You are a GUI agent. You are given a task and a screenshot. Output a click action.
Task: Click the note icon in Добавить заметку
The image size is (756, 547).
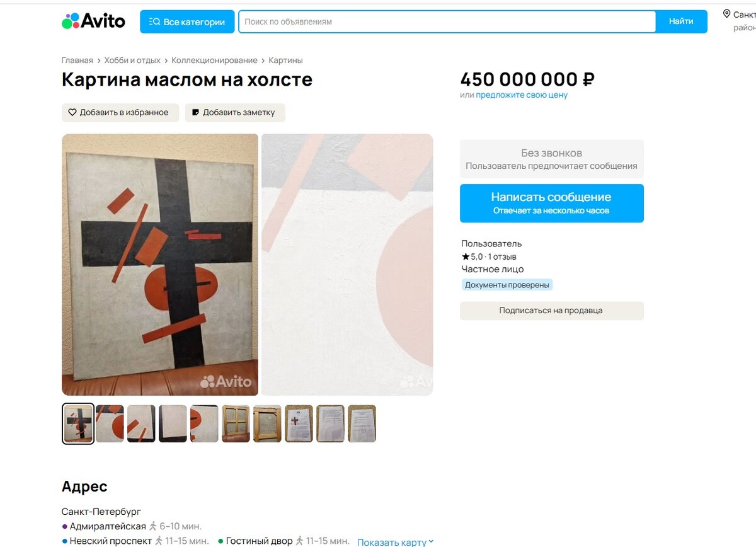(x=195, y=112)
